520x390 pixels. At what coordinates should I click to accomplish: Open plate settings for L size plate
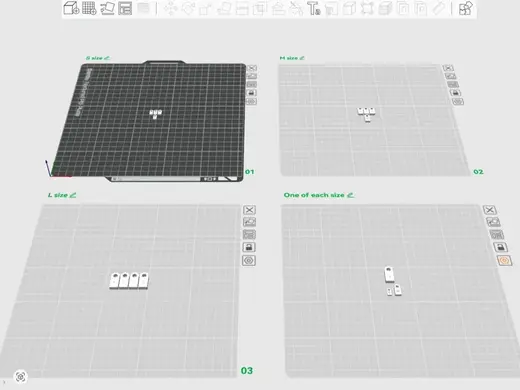coord(249,260)
